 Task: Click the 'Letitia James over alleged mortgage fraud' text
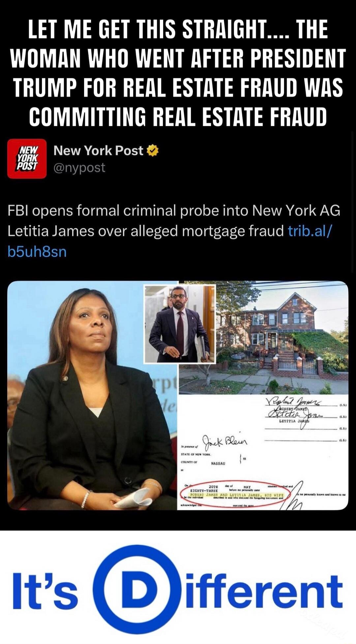(x=145, y=231)
